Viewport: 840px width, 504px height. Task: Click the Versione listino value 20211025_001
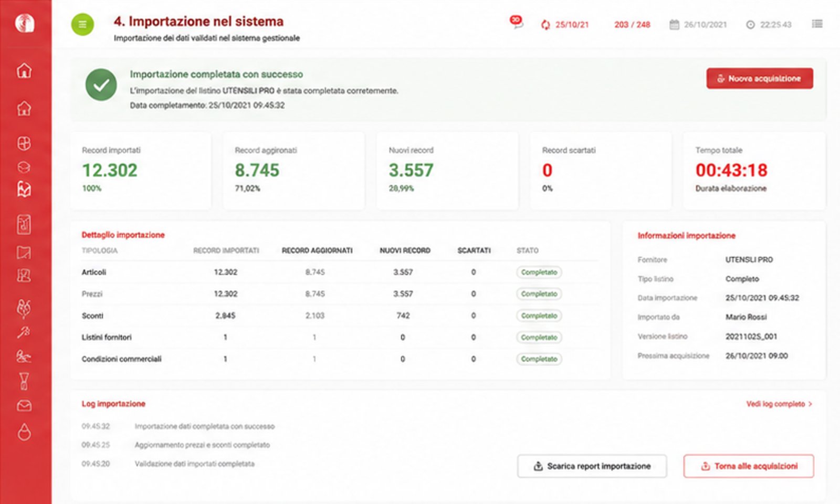751,337
